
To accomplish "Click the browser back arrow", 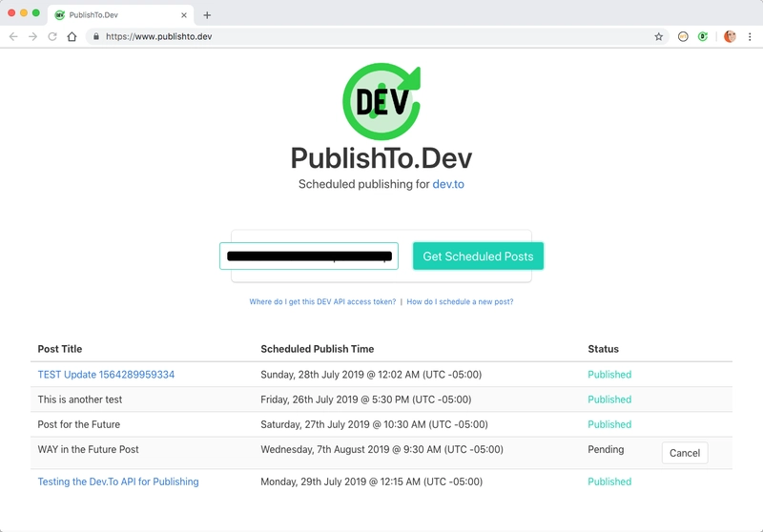I will (13, 36).
